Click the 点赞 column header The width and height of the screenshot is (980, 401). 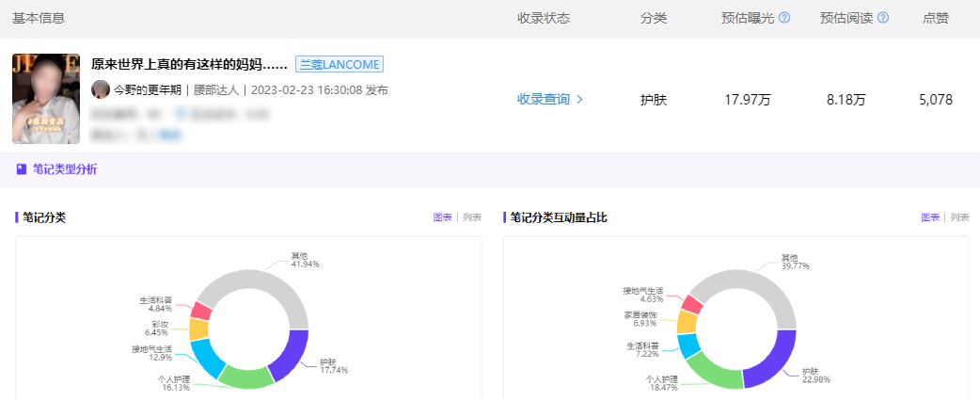pyautogui.click(x=936, y=18)
